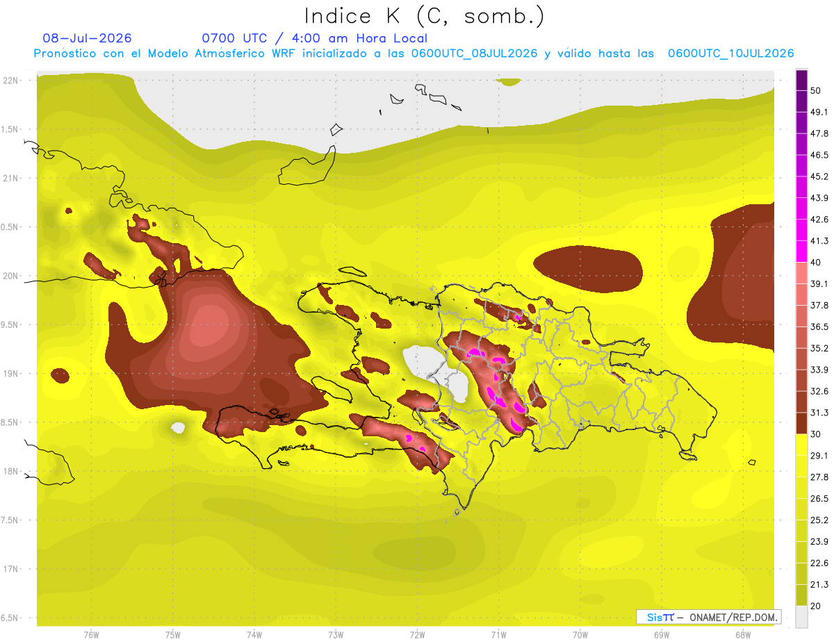Click the '70W' longitude label

click(580, 635)
